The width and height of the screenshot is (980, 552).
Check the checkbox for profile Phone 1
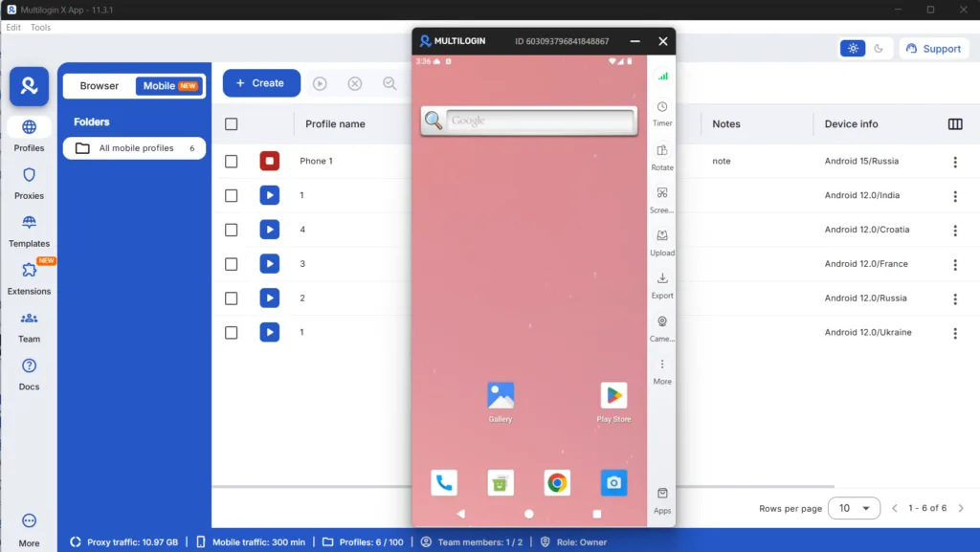231,161
